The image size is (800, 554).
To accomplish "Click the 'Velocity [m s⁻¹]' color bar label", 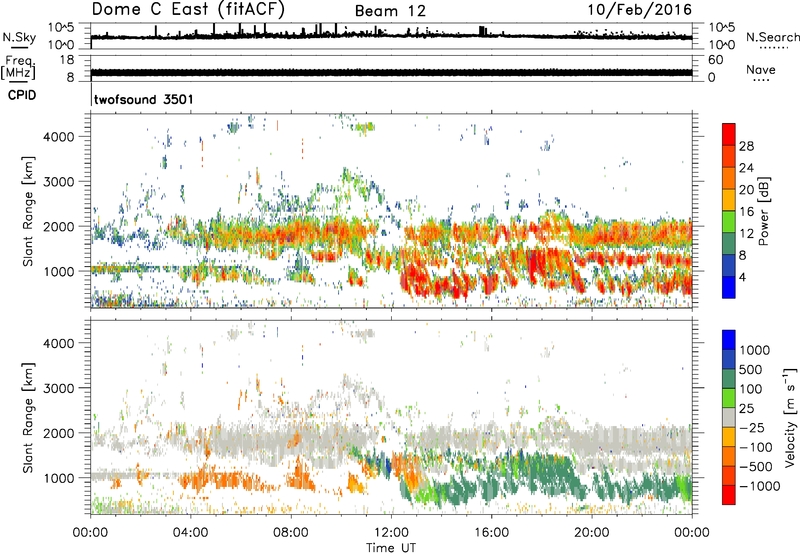I will coord(790,417).
